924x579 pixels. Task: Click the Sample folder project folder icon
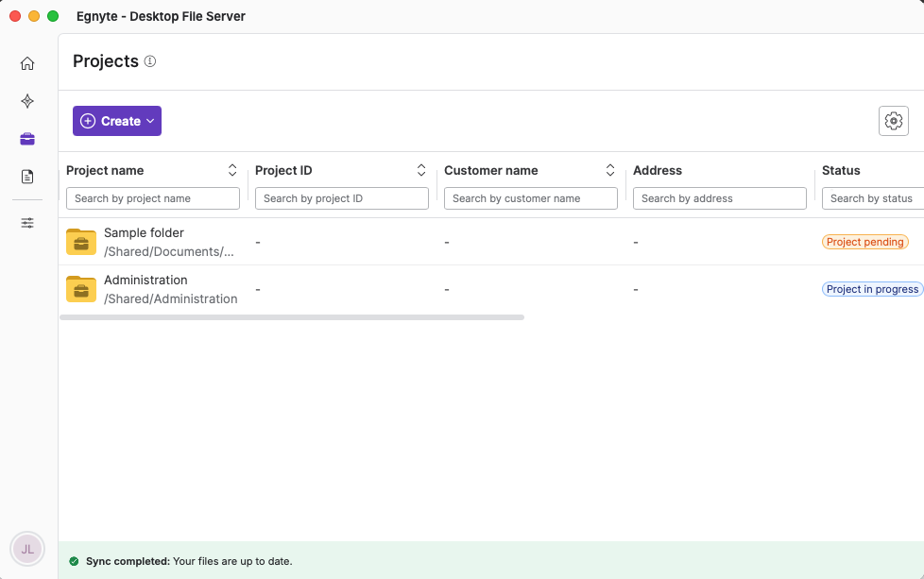click(x=80, y=241)
